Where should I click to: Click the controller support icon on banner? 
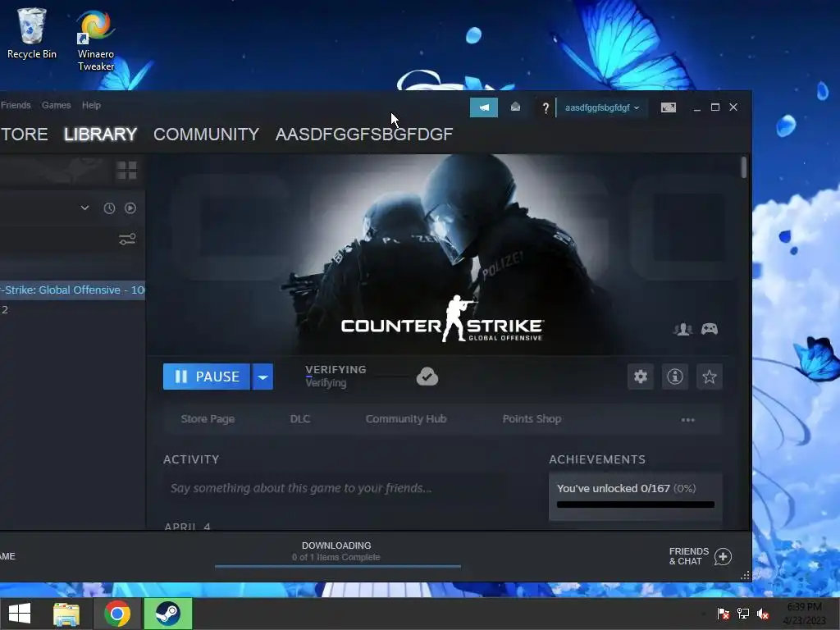pos(710,329)
